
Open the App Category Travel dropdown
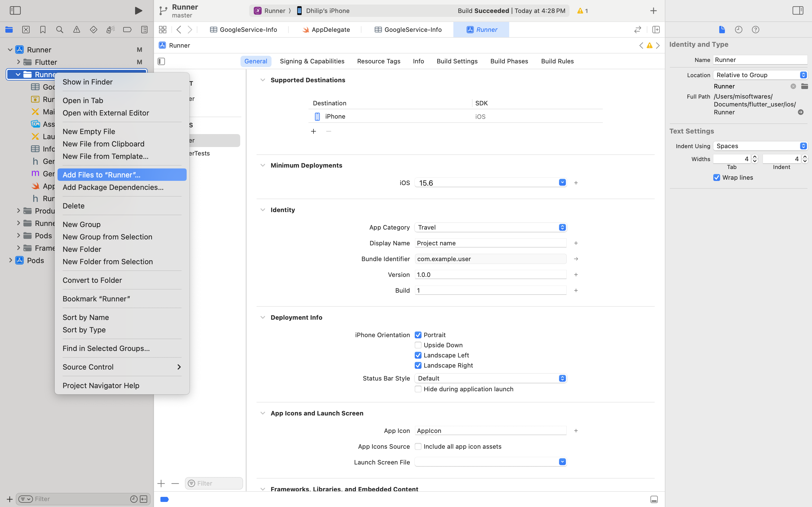coord(491,227)
